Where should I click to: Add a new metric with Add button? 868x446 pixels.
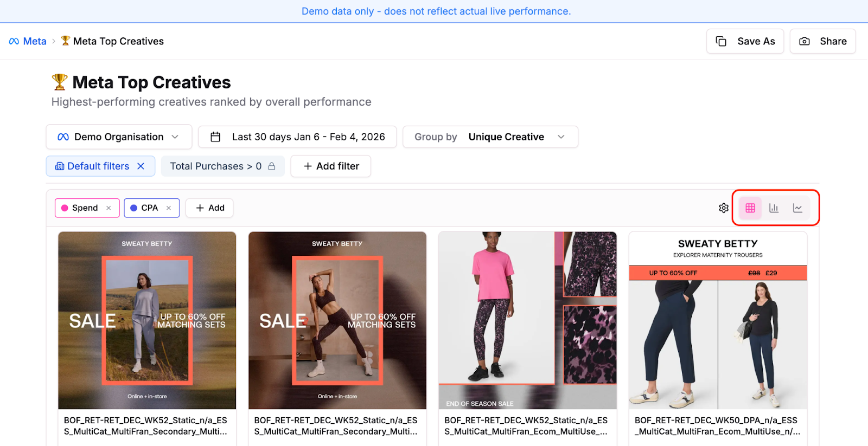(209, 208)
